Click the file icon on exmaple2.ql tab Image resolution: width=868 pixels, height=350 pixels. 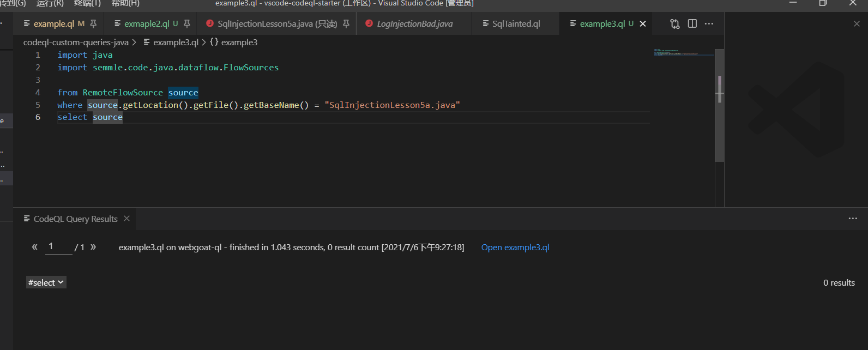click(x=118, y=24)
